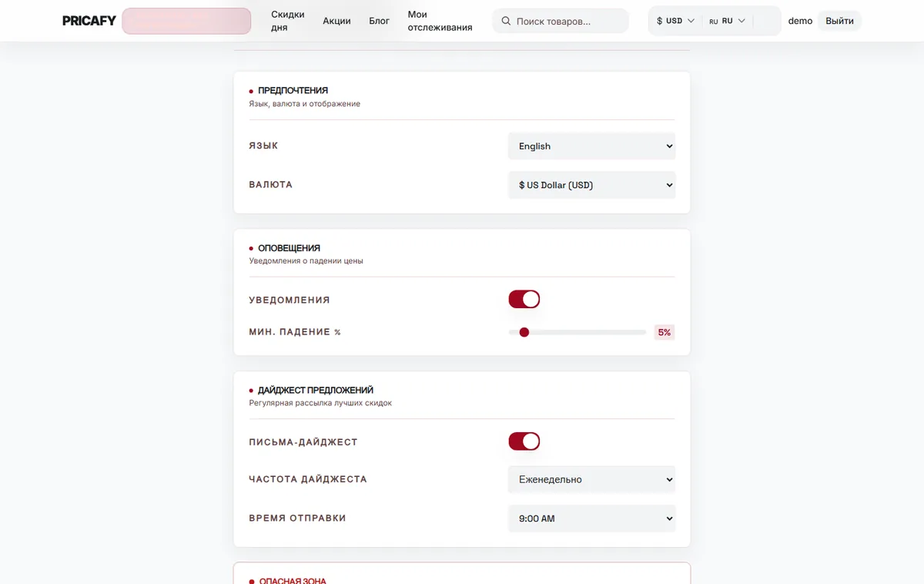Click the 'ДАЙДЖЕСТ ПРЕДЛОЖЕНИЙ' section heading
The width and height of the screenshot is (924, 584).
click(x=316, y=391)
